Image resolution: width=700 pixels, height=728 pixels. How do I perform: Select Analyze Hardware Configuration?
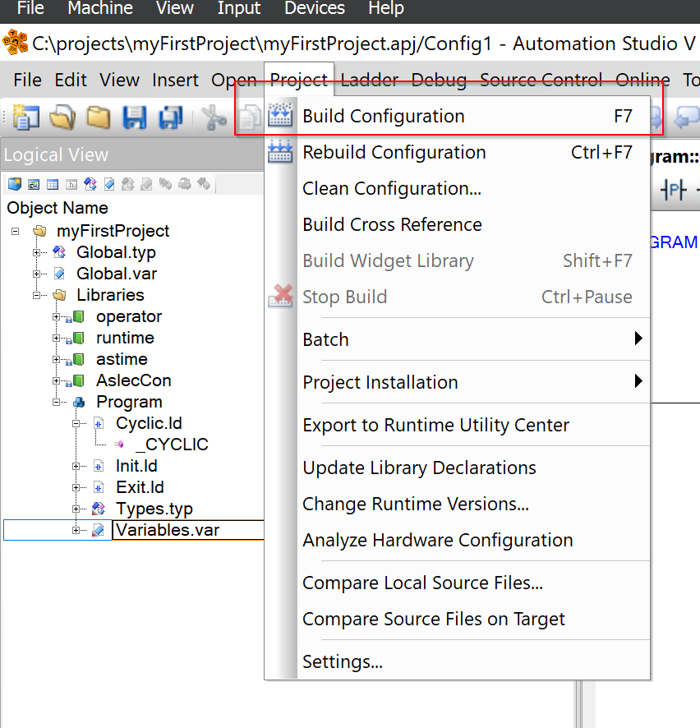point(458,540)
